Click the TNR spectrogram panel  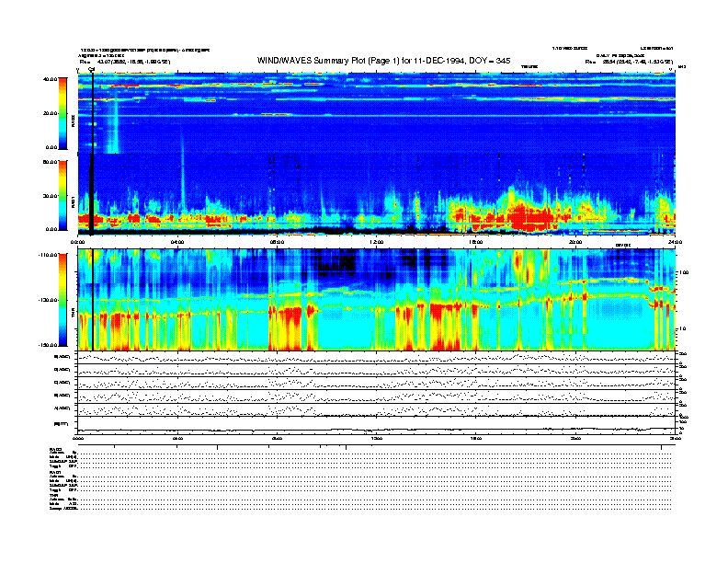click(x=377, y=300)
